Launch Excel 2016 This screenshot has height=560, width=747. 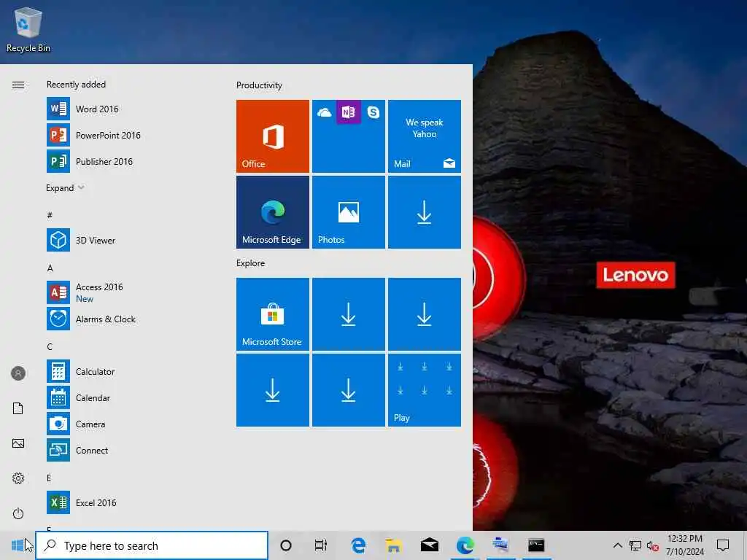[128, 502]
